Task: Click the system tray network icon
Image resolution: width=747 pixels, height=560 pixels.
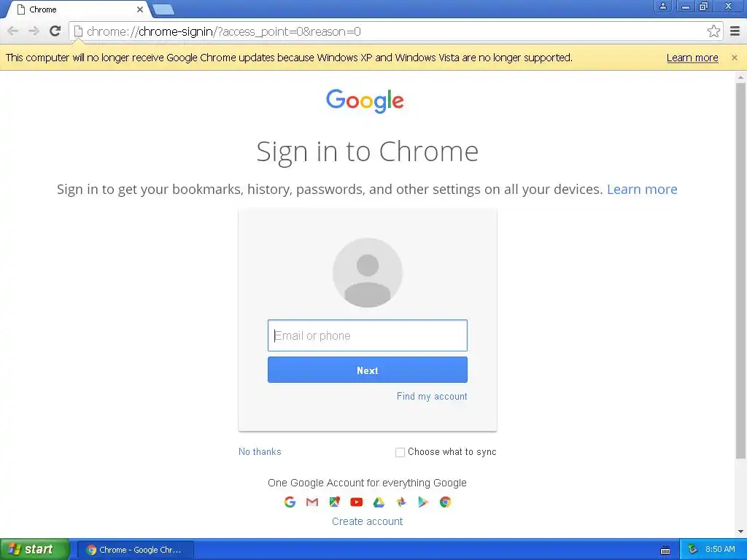Action: coord(692,550)
